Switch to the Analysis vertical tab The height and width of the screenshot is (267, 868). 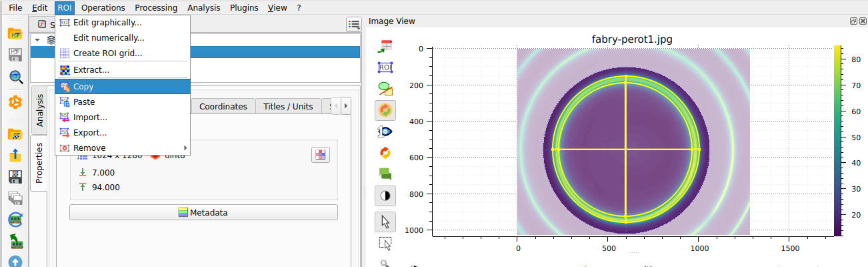40,110
